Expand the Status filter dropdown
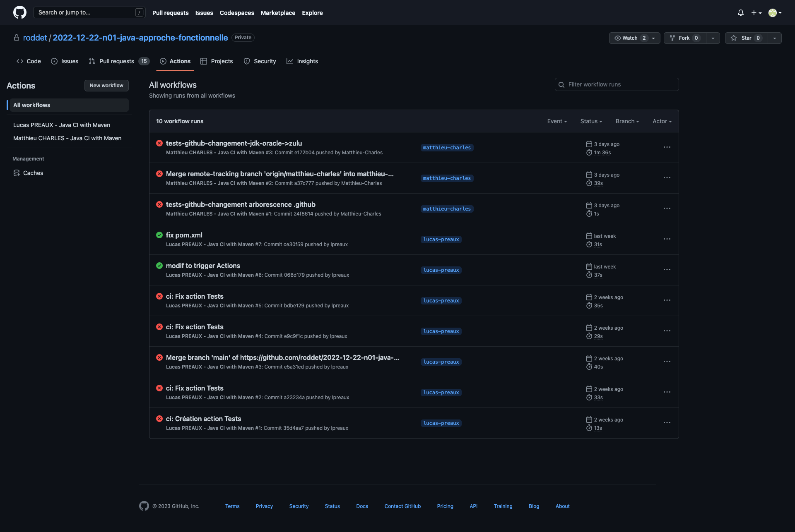The image size is (795, 532). point(591,121)
